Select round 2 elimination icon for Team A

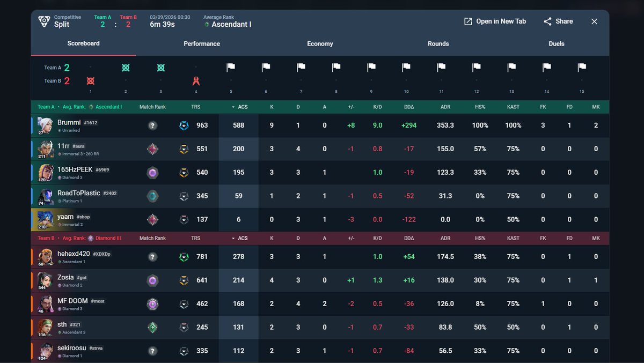126,68
